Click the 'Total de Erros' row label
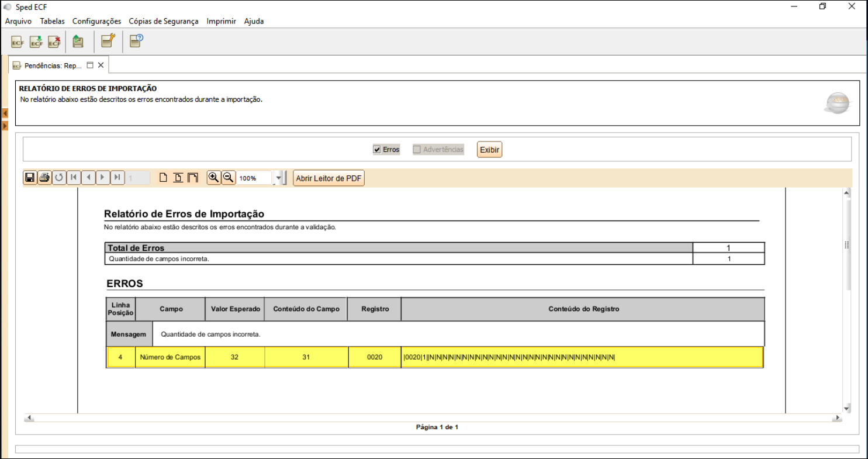This screenshot has height=459, width=868. point(136,248)
